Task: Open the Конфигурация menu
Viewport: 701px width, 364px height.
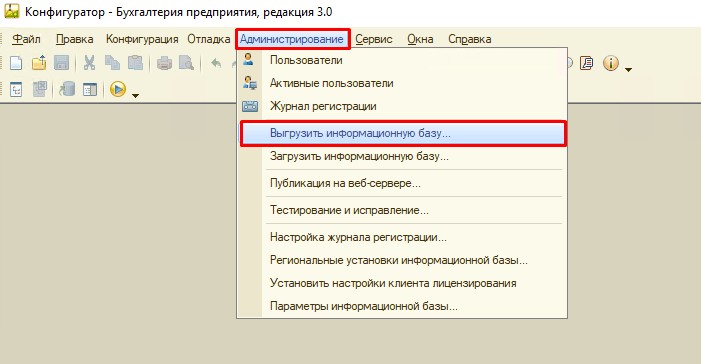Action: click(x=142, y=39)
